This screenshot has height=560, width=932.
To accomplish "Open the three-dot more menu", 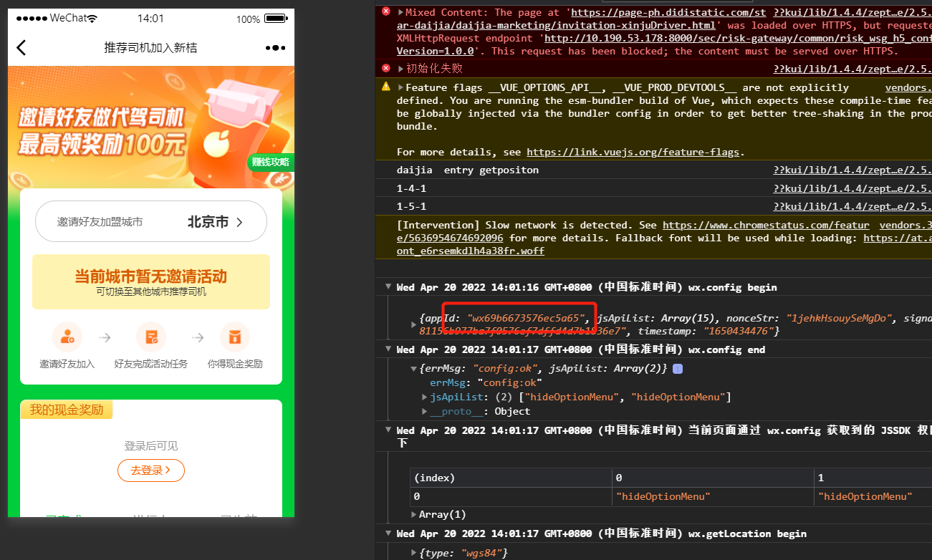I will pos(275,47).
